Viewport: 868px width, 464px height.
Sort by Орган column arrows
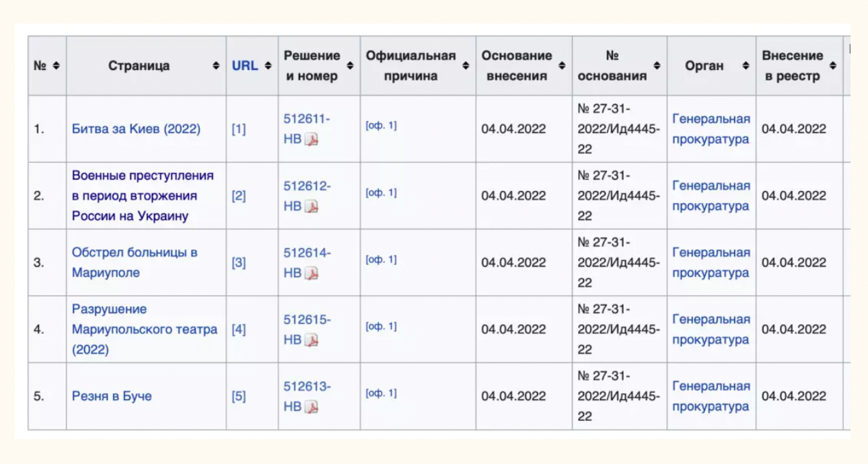point(746,66)
